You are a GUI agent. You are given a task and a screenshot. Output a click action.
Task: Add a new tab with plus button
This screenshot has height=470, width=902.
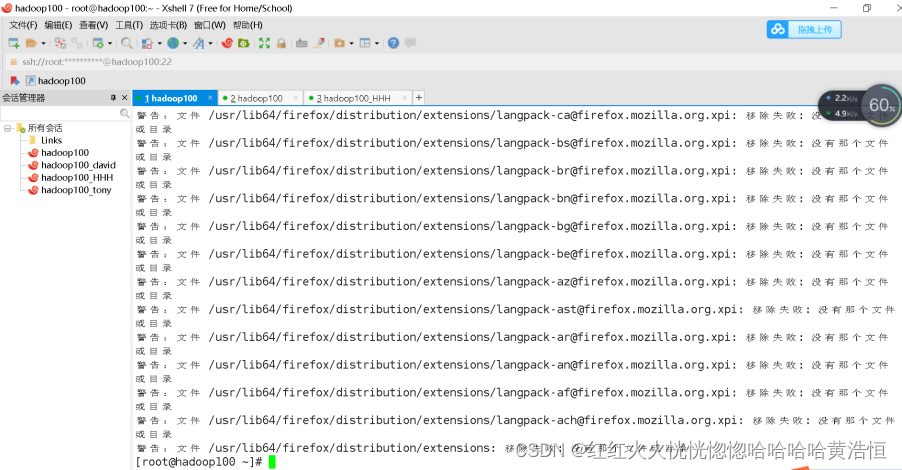tap(419, 98)
